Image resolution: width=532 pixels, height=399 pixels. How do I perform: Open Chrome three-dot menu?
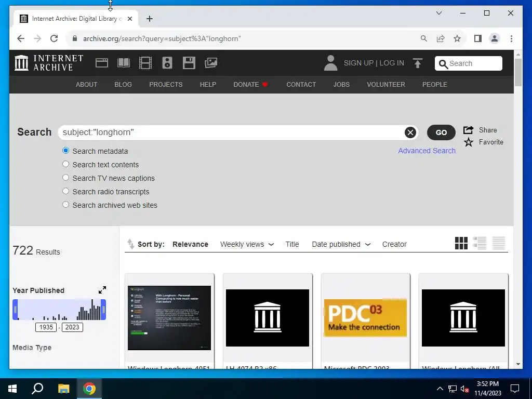coord(511,38)
